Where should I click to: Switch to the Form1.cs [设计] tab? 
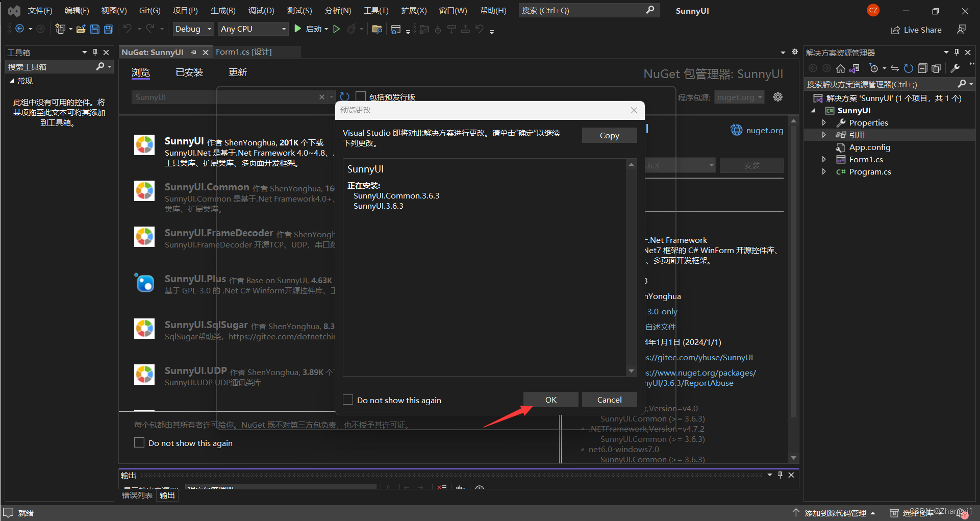point(244,52)
